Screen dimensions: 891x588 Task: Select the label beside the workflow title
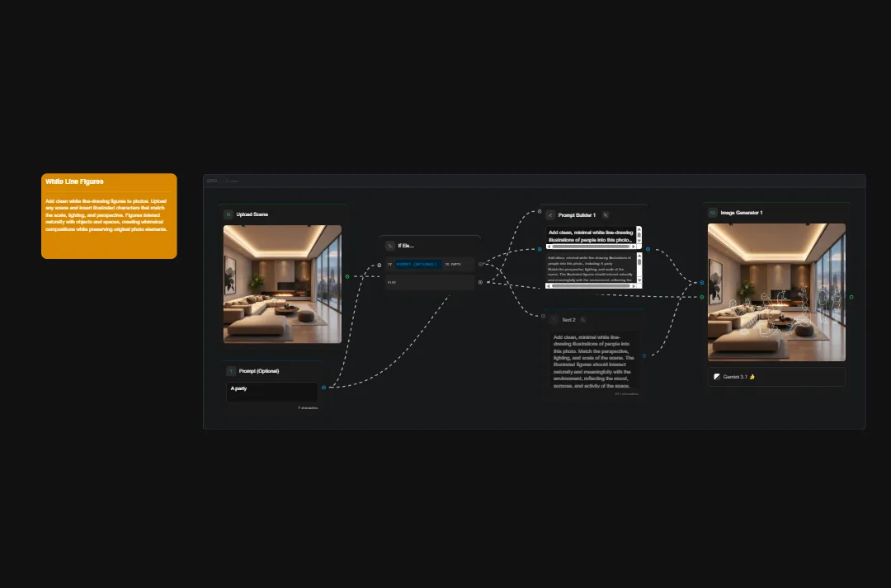pyautogui.click(x=234, y=181)
